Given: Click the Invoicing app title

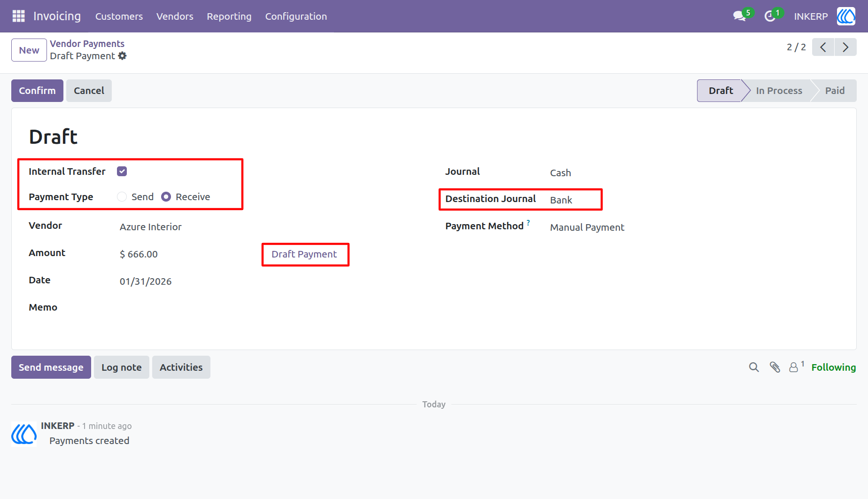Looking at the screenshot, I should [57, 16].
